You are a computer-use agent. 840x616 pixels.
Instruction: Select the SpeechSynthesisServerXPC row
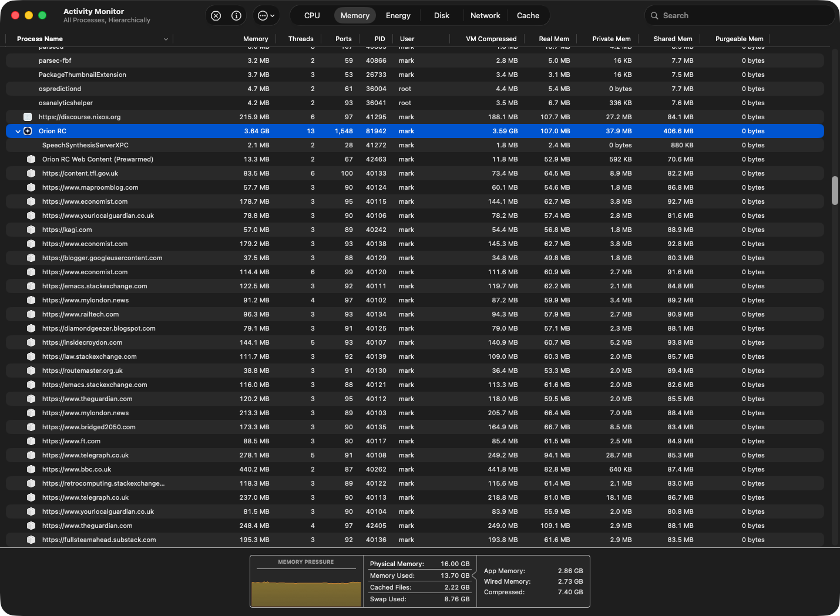click(x=415, y=145)
